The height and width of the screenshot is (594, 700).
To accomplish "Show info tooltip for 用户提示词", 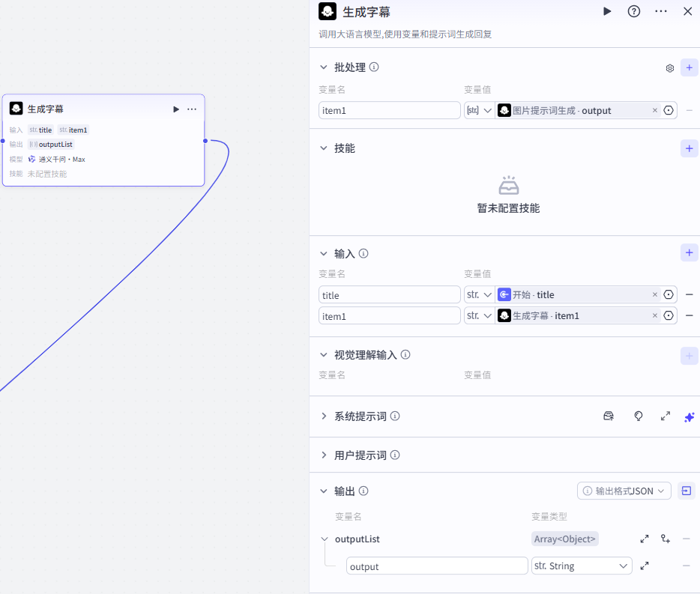I will click(395, 455).
